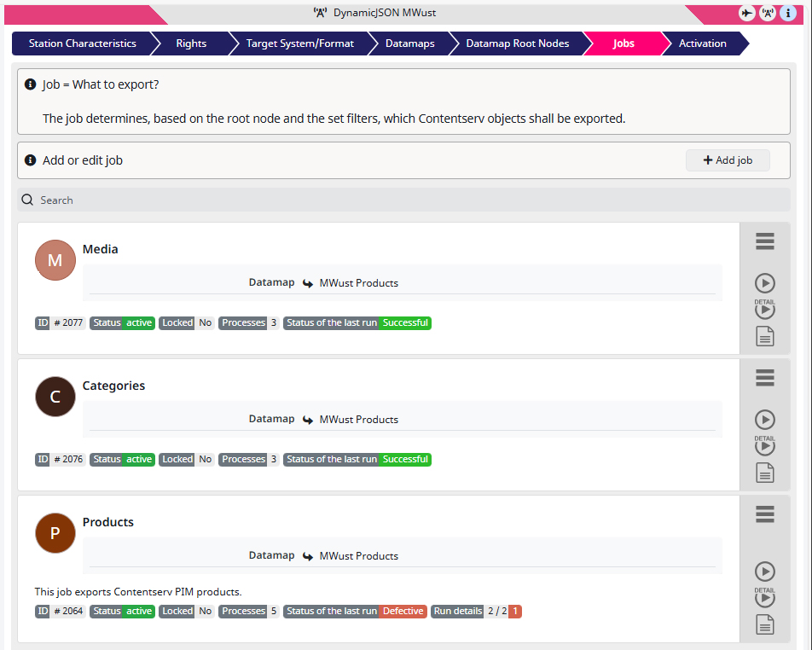
Task: Run the Media job with play icon
Action: tap(765, 283)
